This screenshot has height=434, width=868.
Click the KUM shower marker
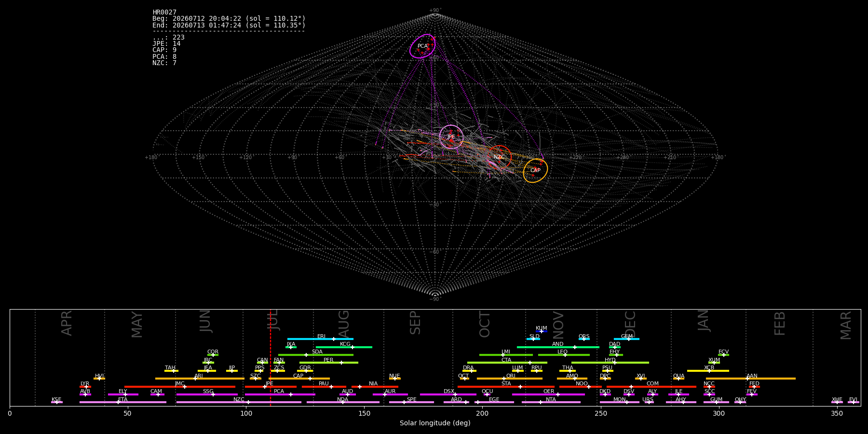[x=542, y=331]
